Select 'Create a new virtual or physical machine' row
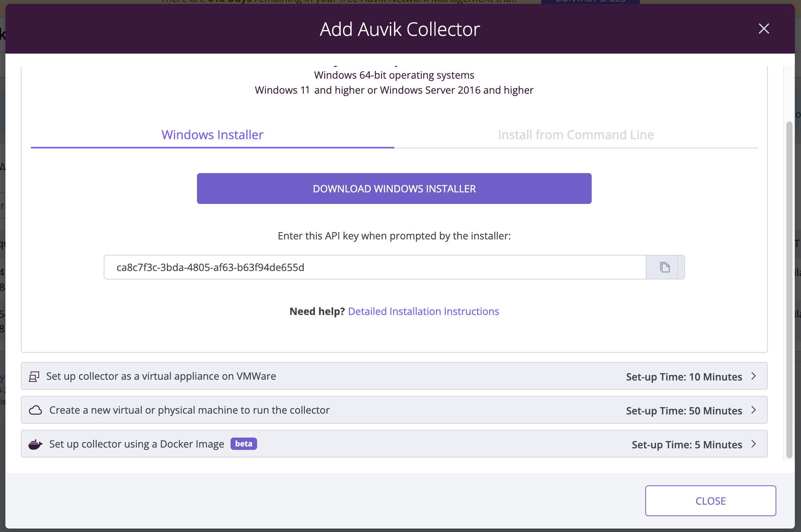 (394, 410)
